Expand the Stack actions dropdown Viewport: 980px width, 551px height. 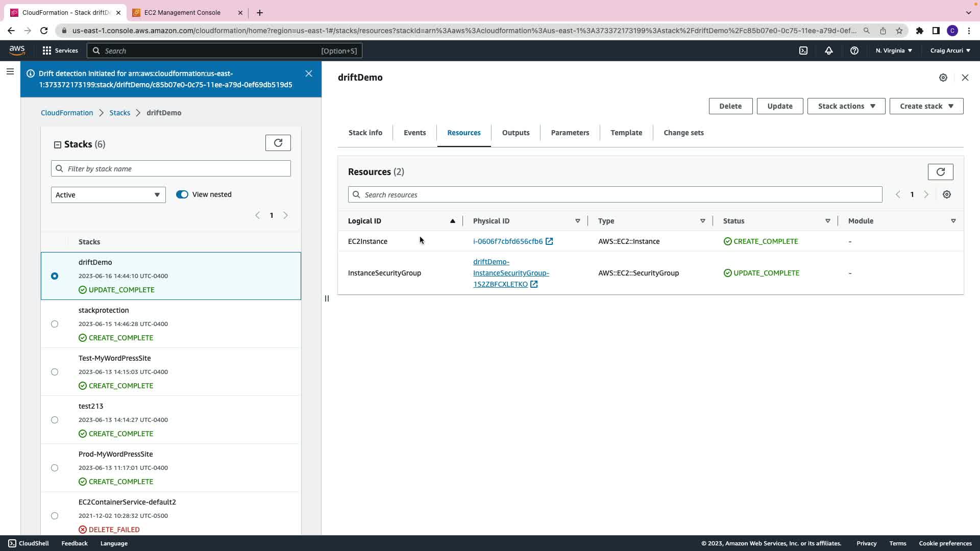tap(846, 106)
